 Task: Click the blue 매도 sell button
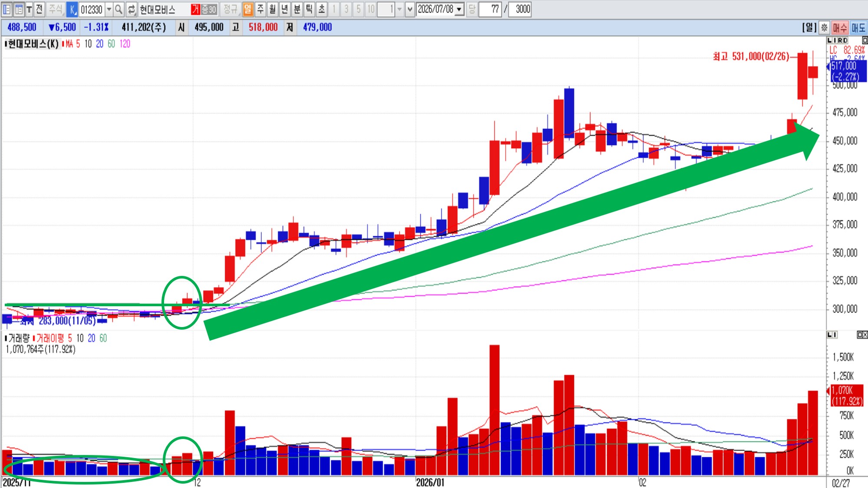click(x=858, y=28)
